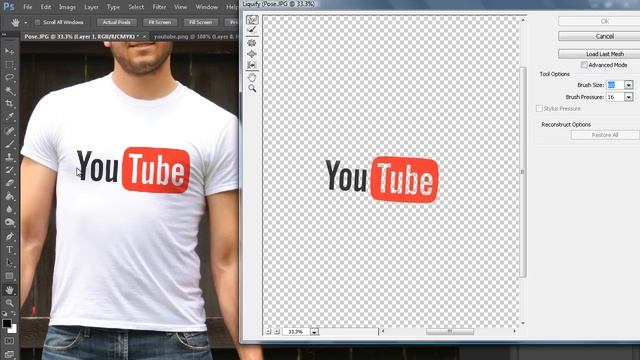Click Fill Screen button
This screenshot has height=360, width=640.
pos(200,22)
